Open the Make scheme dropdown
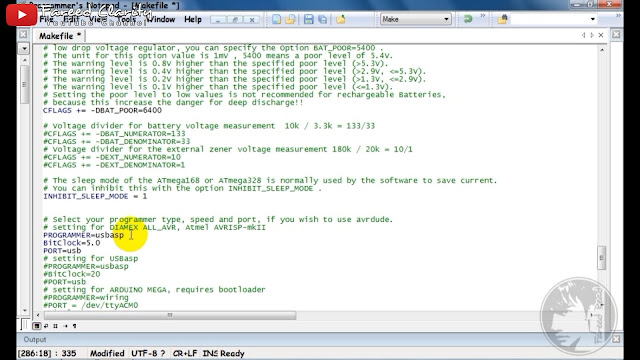640x360 pixels. tap(416, 19)
